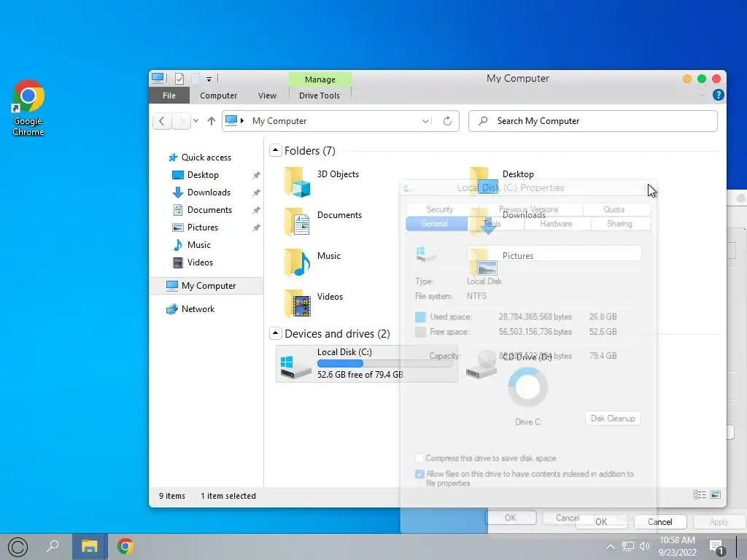The image size is (747, 560).
Task: Click the Apply button
Action: 719,522
